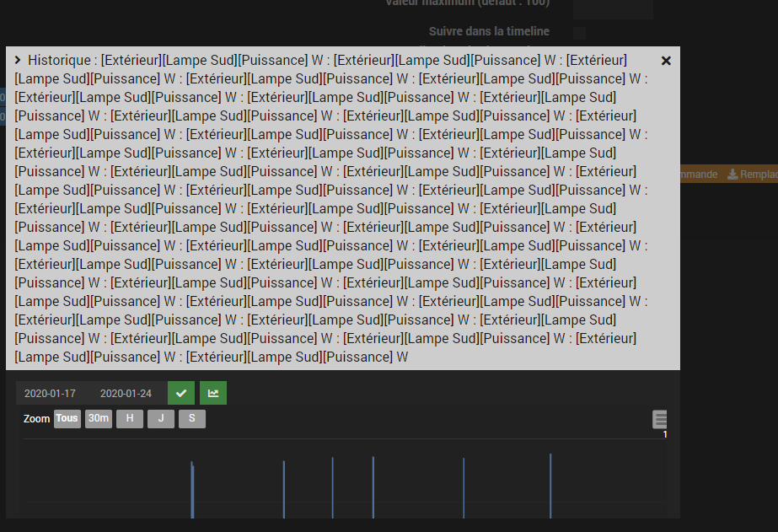Select the Tous zoom range
Image resolution: width=778 pixels, height=532 pixels.
pyautogui.click(x=67, y=418)
